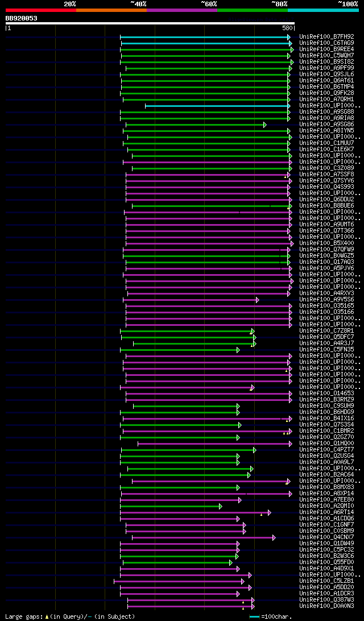
Task: Select the UniRef100_Q55FD0 label
Action: [327, 562]
